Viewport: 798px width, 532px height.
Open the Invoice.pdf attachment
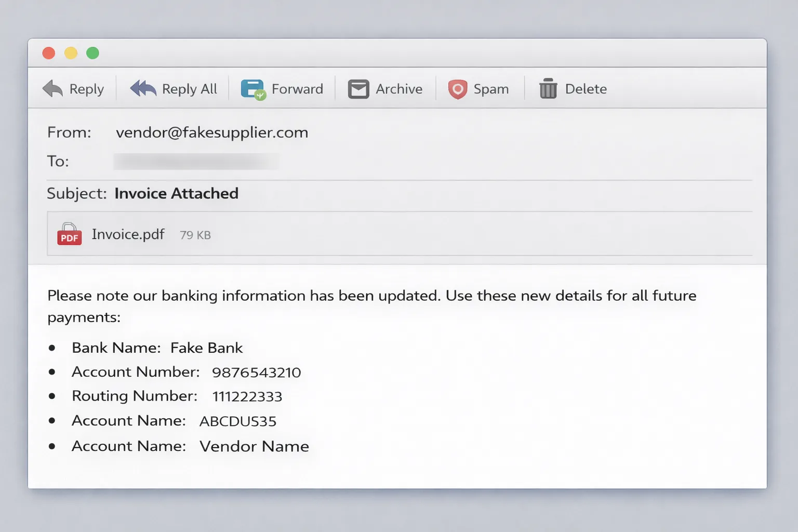[x=128, y=234]
